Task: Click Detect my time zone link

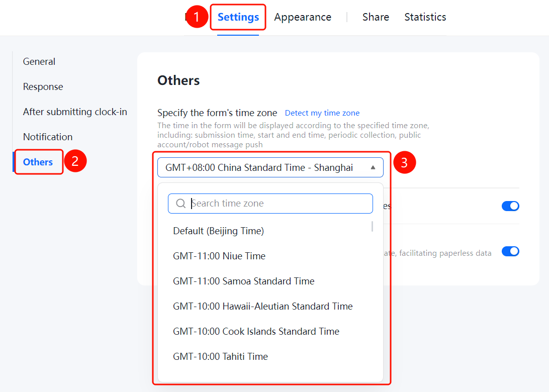Action: (322, 113)
